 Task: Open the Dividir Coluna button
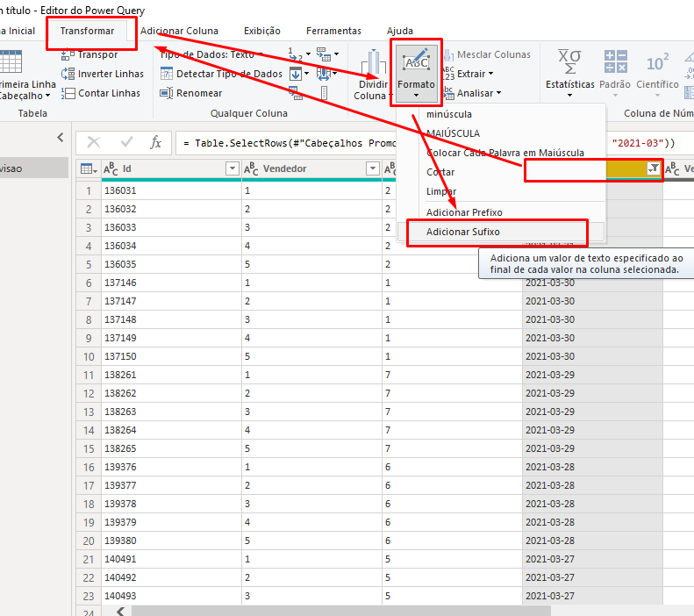pyautogui.click(x=373, y=75)
